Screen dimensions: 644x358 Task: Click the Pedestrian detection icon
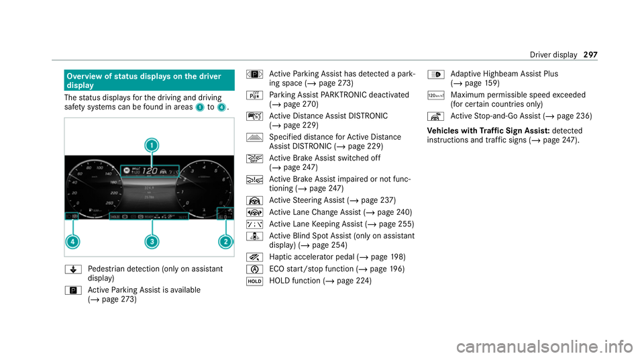[x=72, y=269]
